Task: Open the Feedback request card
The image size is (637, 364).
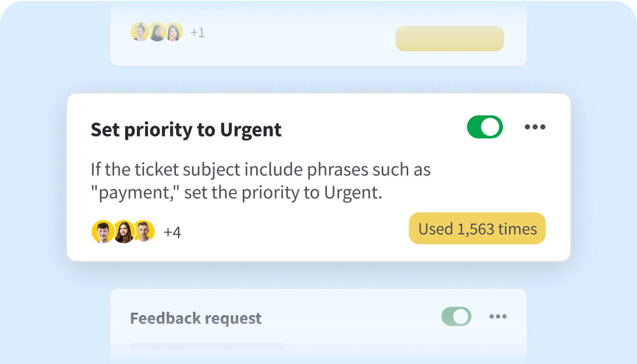Action: click(x=195, y=318)
